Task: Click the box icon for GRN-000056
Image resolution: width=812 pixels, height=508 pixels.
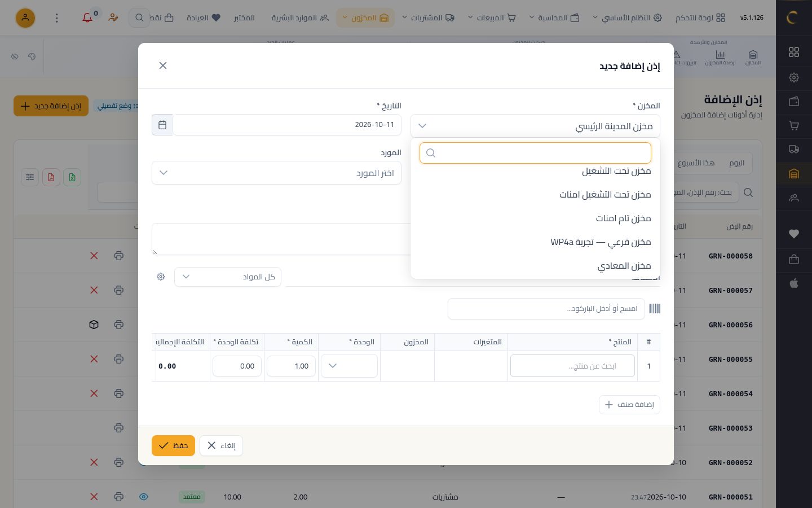Action: (x=94, y=325)
